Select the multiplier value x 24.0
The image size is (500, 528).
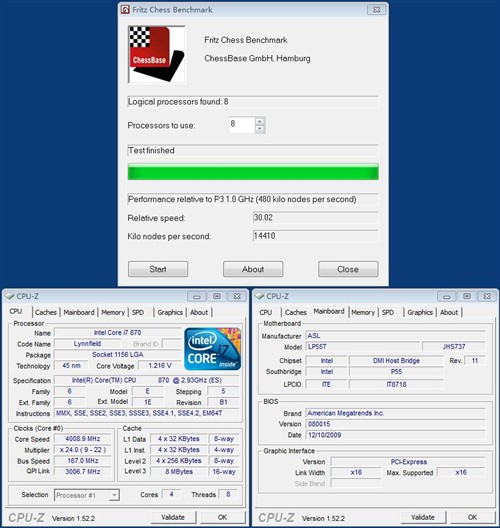(x=83, y=450)
